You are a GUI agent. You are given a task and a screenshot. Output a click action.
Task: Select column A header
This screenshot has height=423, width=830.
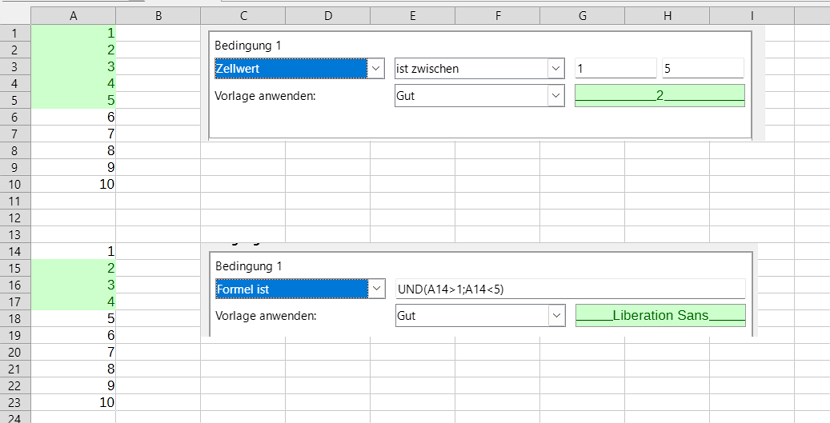point(73,16)
